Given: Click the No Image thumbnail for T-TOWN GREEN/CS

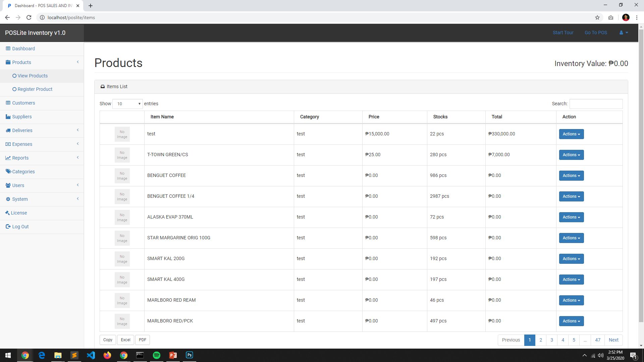Looking at the screenshot, I should tap(122, 155).
